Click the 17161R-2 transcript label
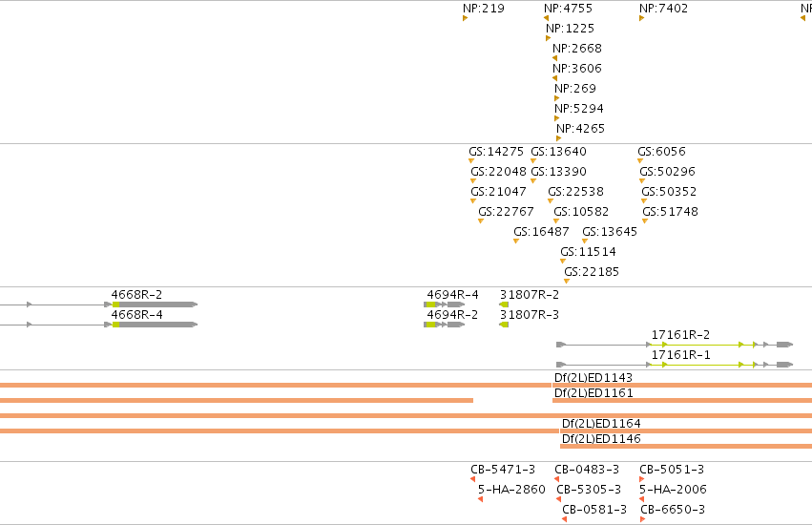The image size is (812, 525). [680, 335]
